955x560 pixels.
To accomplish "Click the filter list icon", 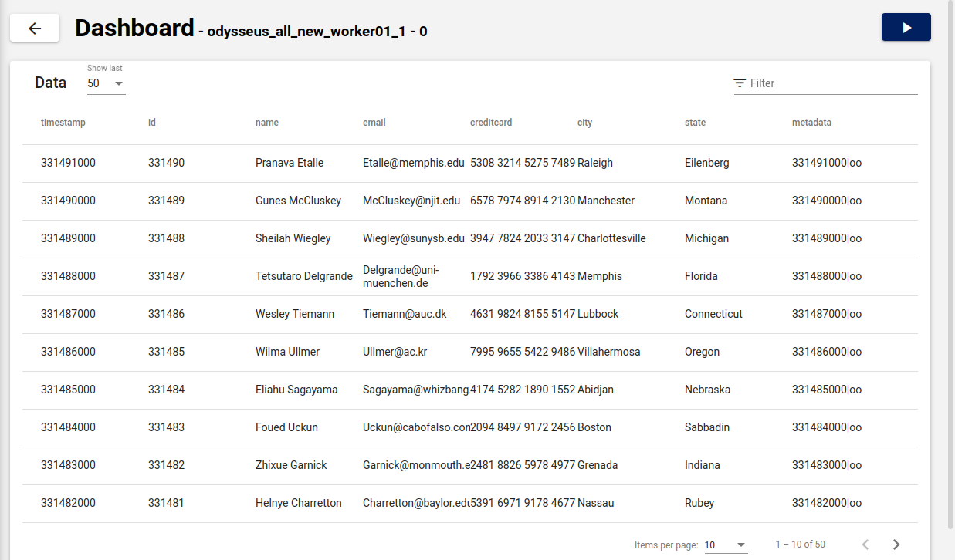I will [x=740, y=83].
